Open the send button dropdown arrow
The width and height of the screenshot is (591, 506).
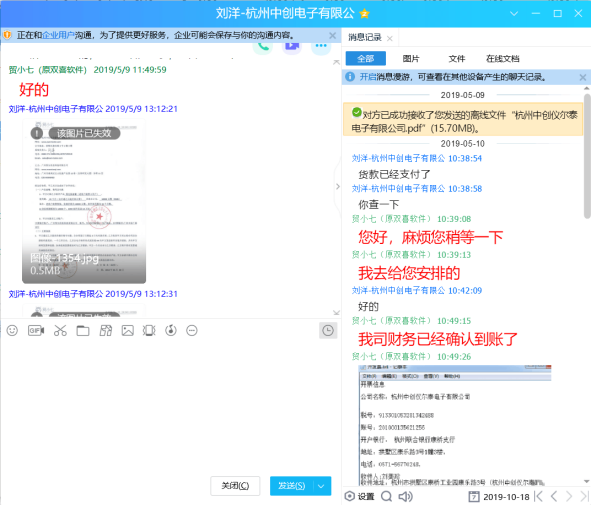[x=321, y=486]
